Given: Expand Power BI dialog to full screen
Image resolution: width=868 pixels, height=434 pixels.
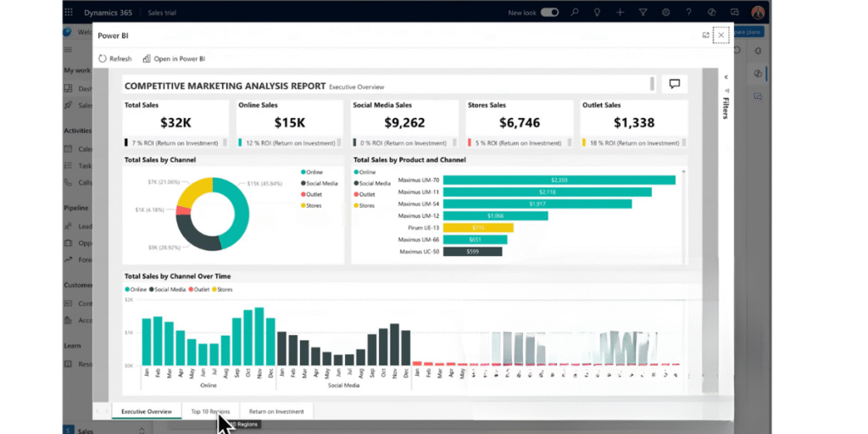Looking at the screenshot, I should click(x=705, y=35).
